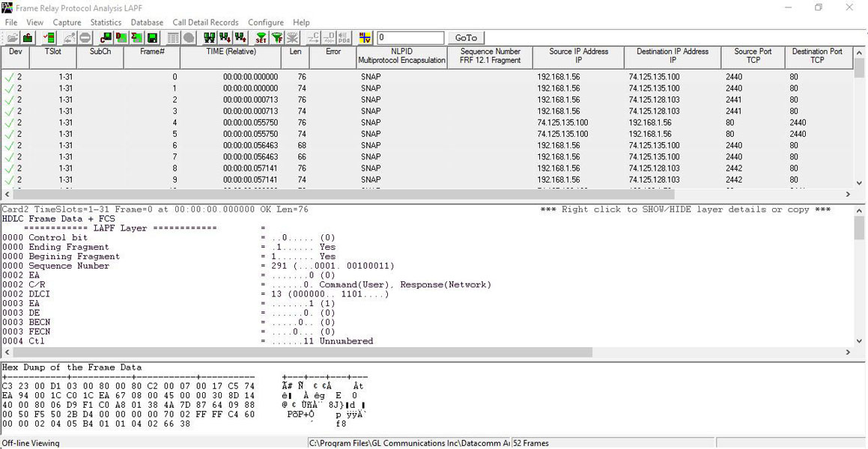Click the open file folder icon
The width and height of the screenshot is (868, 449).
(x=12, y=37)
